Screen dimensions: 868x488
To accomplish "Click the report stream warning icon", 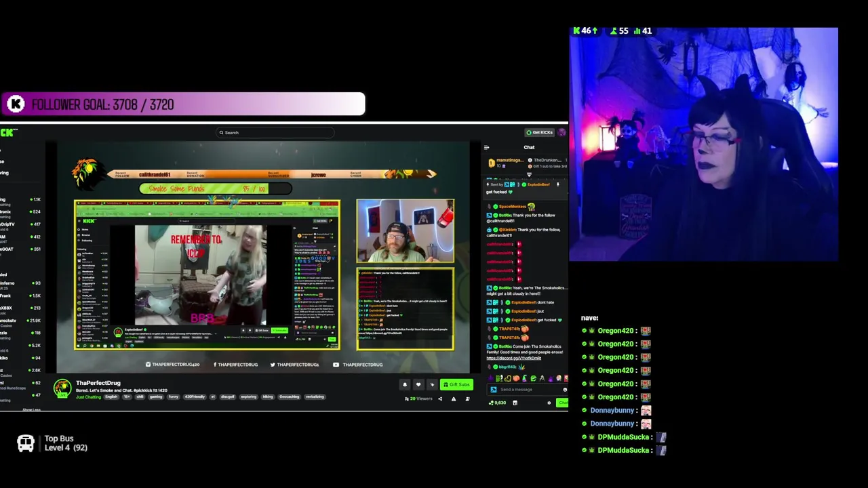I will point(454,399).
